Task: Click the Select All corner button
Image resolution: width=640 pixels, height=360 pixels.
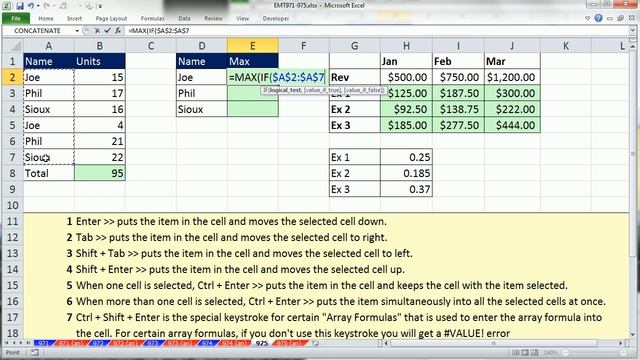Action: (x=13, y=45)
